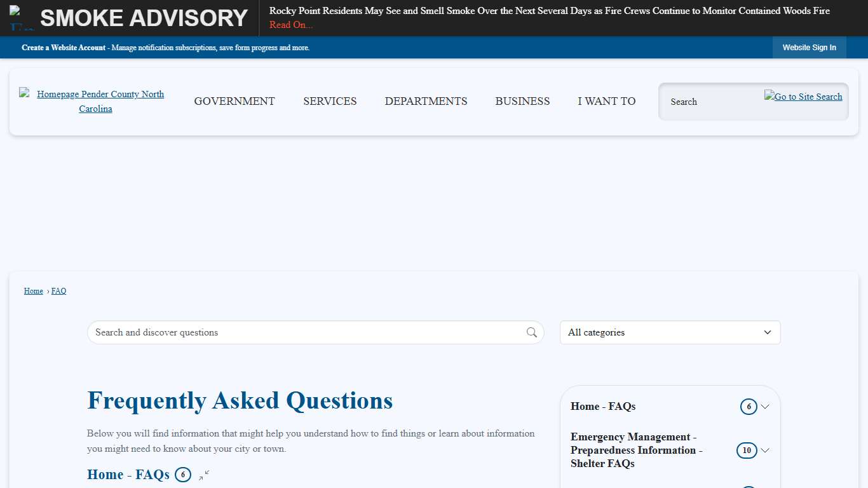868x488 pixels.
Task: Open the GOVERNMENT menu
Action: pyautogui.click(x=234, y=101)
